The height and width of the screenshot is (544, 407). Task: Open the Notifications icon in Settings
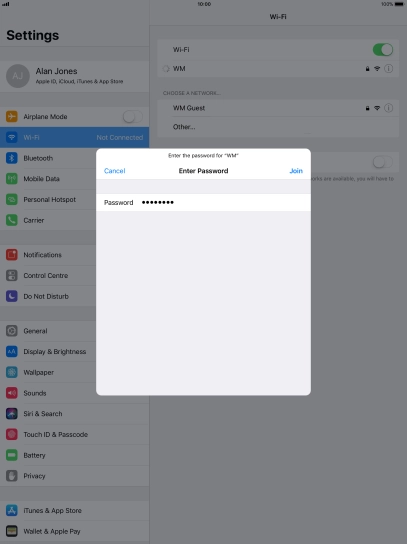point(12,255)
